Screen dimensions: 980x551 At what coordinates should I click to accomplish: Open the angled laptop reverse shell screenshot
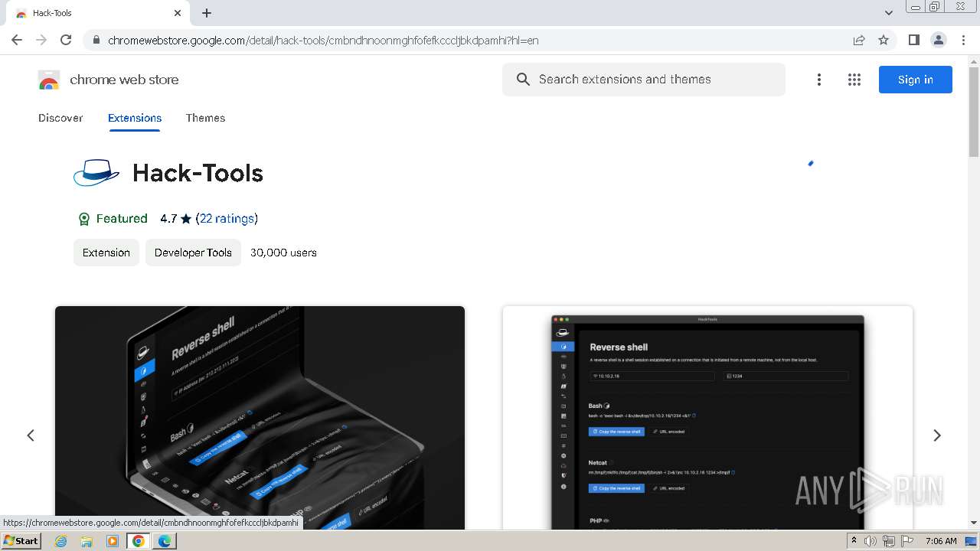coord(260,418)
